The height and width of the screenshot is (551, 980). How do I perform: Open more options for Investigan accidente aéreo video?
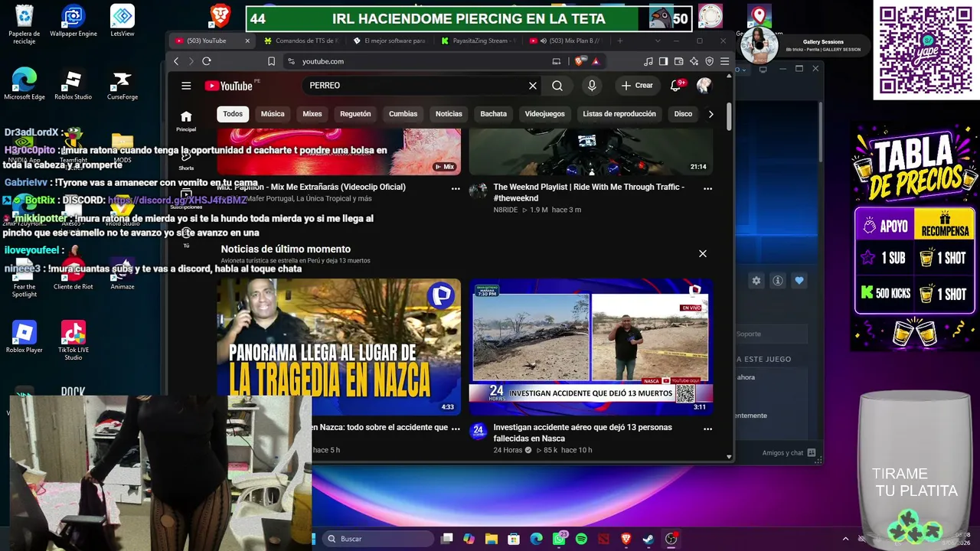707,429
